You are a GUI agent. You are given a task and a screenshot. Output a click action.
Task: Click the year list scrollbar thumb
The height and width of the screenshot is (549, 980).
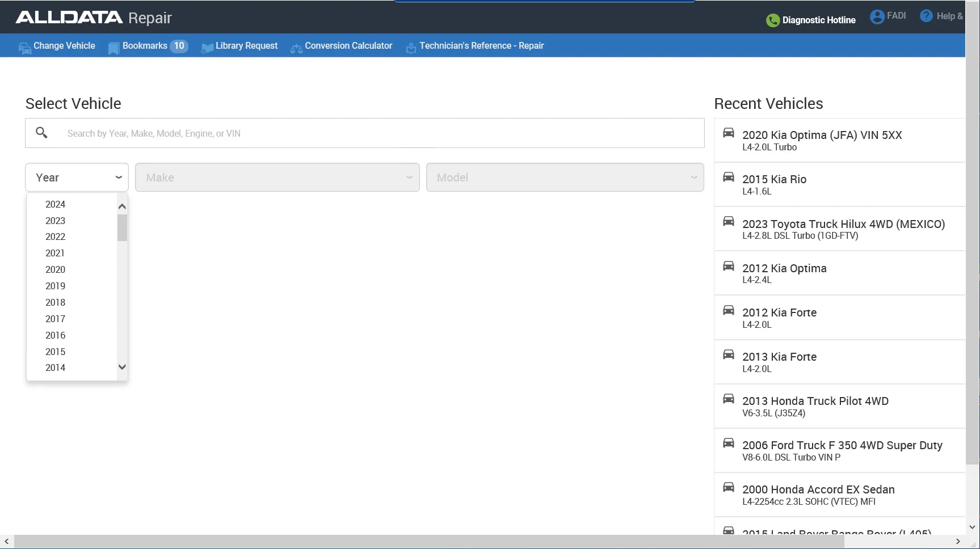point(122,227)
